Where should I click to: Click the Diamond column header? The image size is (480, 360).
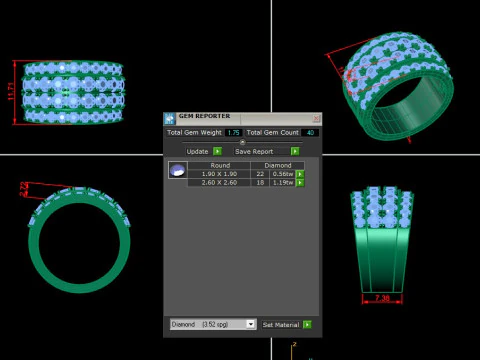coord(277,165)
